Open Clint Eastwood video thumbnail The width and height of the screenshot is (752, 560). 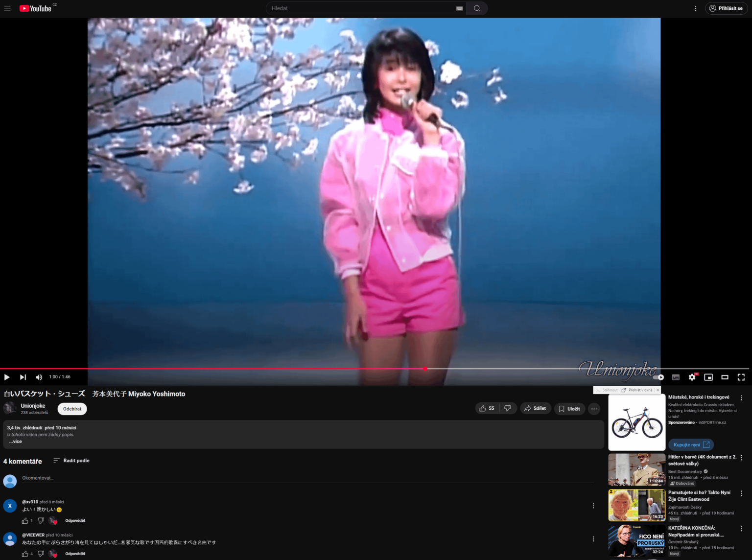click(x=637, y=505)
